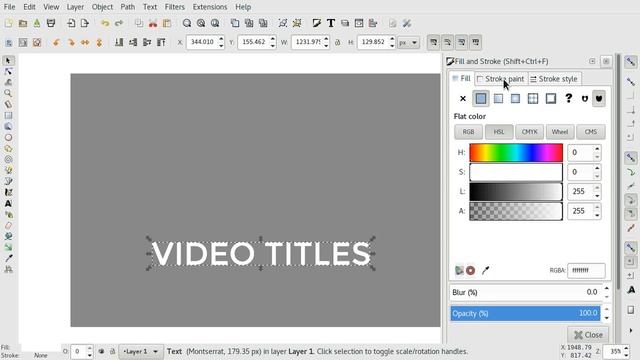Switch to the Stroke style tab
The image size is (640, 360).
pyautogui.click(x=554, y=79)
